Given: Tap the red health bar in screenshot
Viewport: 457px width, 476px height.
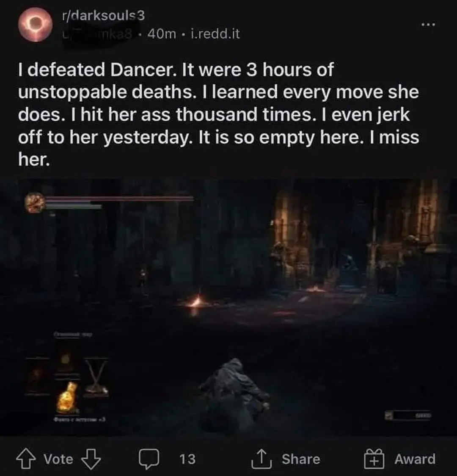Looking at the screenshot, I should (119, 199).
